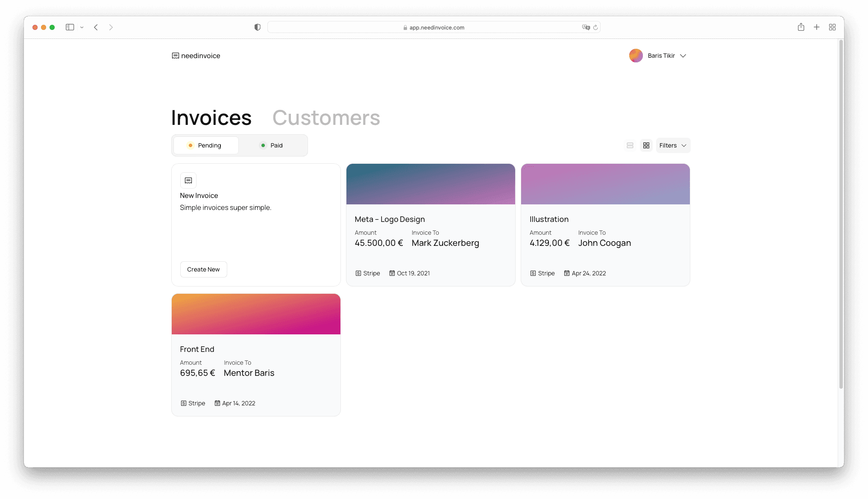Image resolution: width=868 pixels, height=499 pixels.
Task: Click the Create New button
Action: [203, 269]
